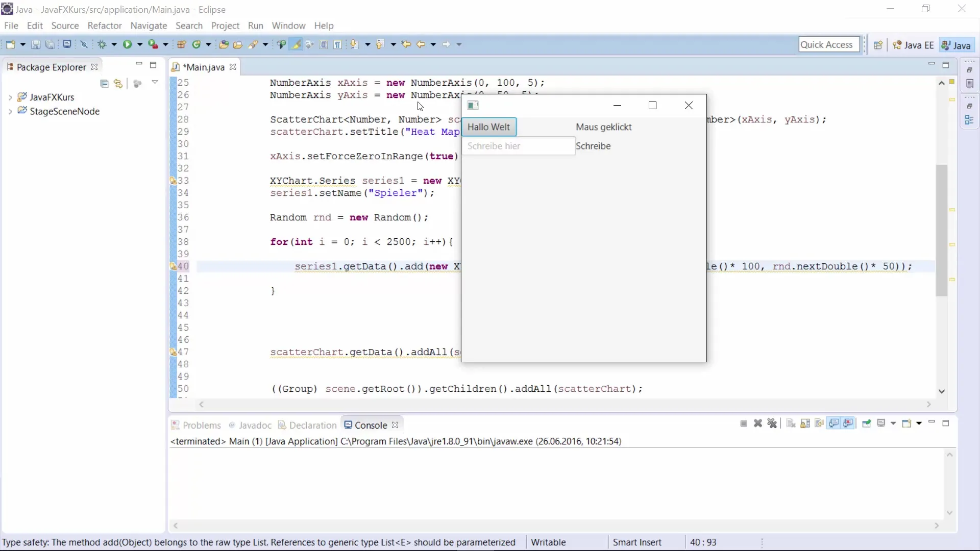Image resolution: width=980 pixels, height=551 pixels.
Task: Click the Quick Access search box
Action: [x=829, y=45]
